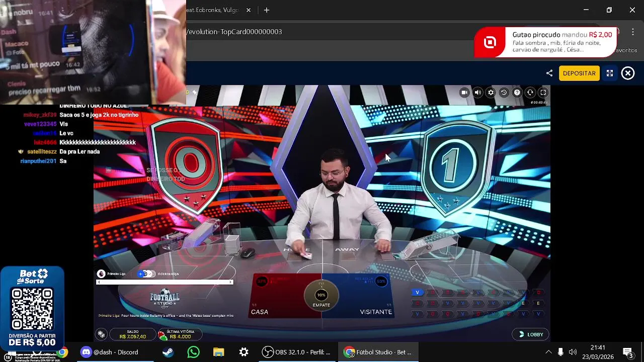This screenshot has height=362, width=644.
Task: Click the microphone tray icon
Action: (x=560, y=352)
